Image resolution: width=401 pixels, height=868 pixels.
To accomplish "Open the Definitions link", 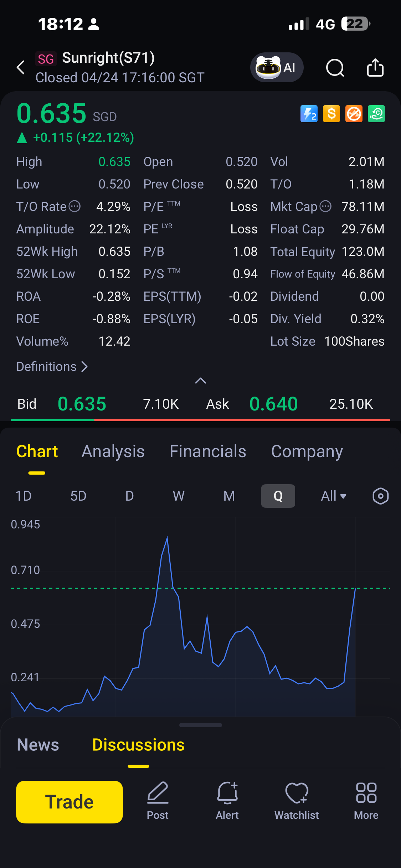I will pos(52,367).
